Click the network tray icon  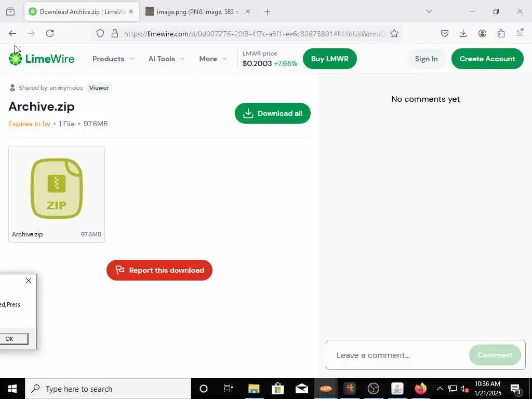[453, 389]
